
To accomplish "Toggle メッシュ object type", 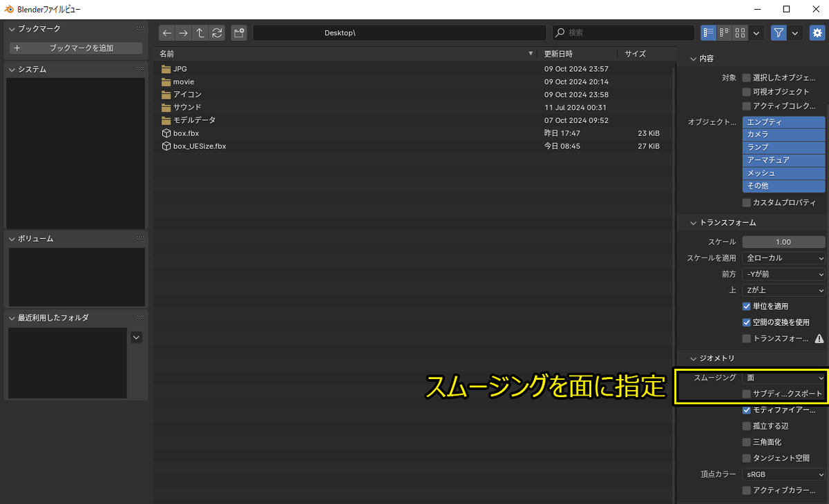I will coord(783,173).
